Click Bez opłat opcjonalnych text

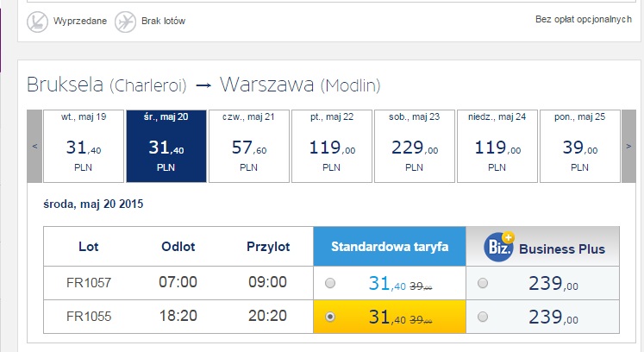pos(583,19)
